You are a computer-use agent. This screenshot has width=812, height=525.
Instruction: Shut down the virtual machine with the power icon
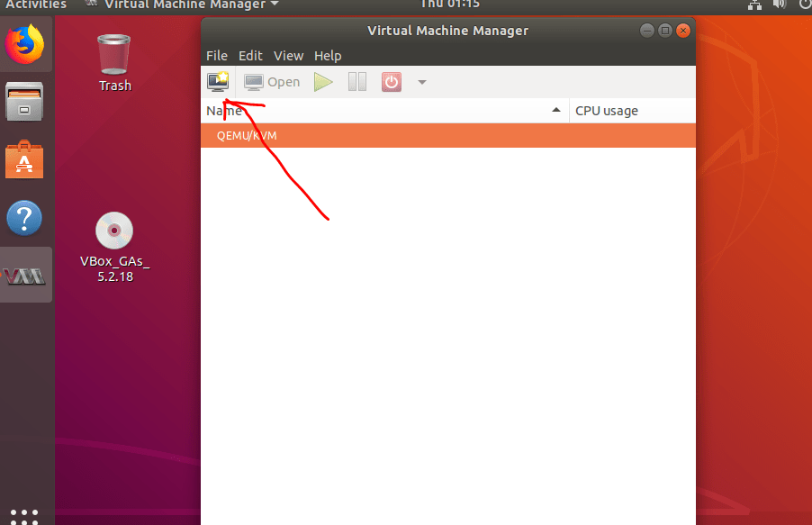[x=391, y=81]
